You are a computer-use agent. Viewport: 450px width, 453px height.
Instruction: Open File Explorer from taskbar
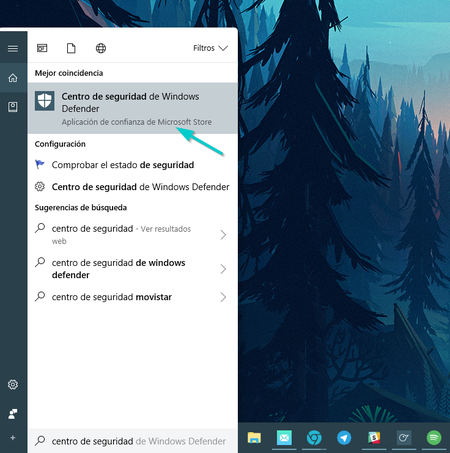[254, 438]
